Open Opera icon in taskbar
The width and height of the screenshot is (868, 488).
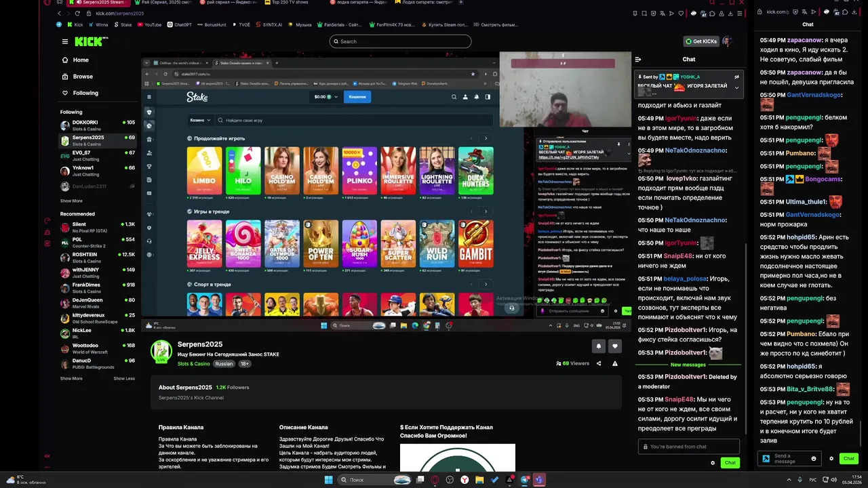[x=435, y=480]
